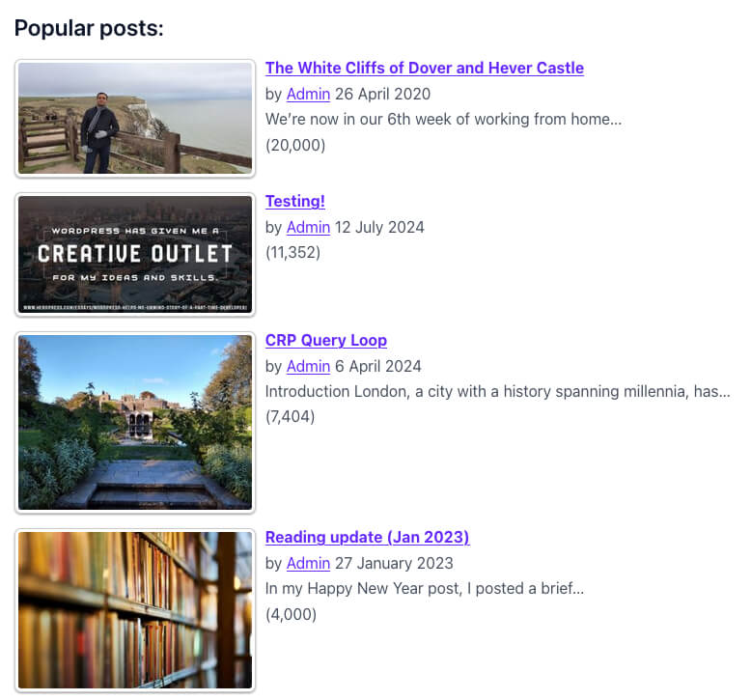Open Admin author link under Testing! post
This screenshot has width=751, height=700.
(x=308, y=227)
